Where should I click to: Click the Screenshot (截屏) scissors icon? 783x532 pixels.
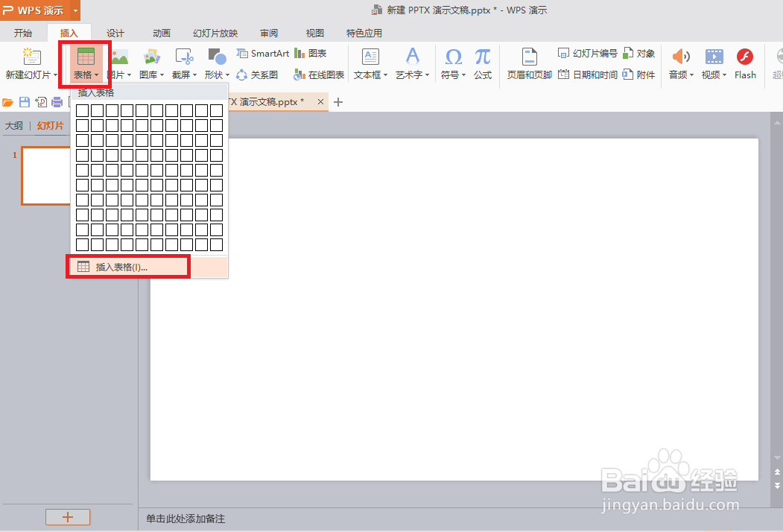point(184,57)
